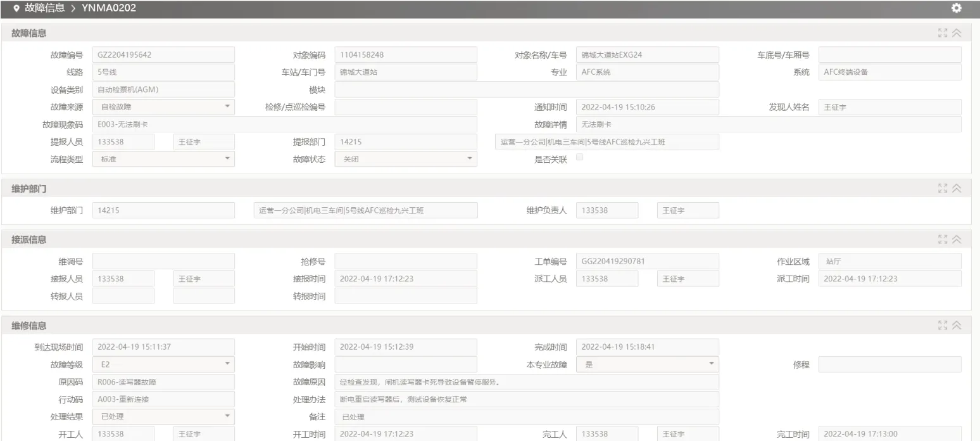
Task: Click the 完成时间 field
Action: pyautogui.click(x=648, y=347)
